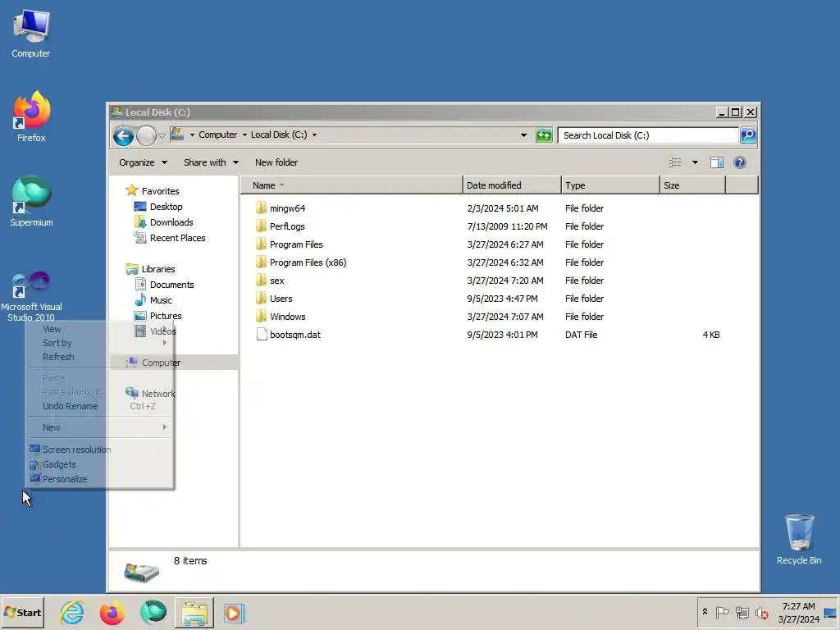The height and width of the screenshot is (630, 840).
Task: Click the blue Help question mark icon
Action: 740,162
